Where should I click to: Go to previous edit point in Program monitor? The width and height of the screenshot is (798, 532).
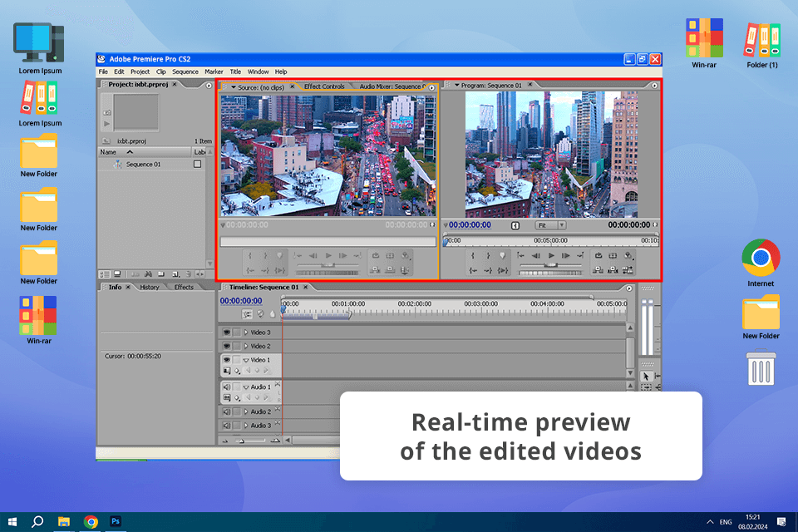520,255
